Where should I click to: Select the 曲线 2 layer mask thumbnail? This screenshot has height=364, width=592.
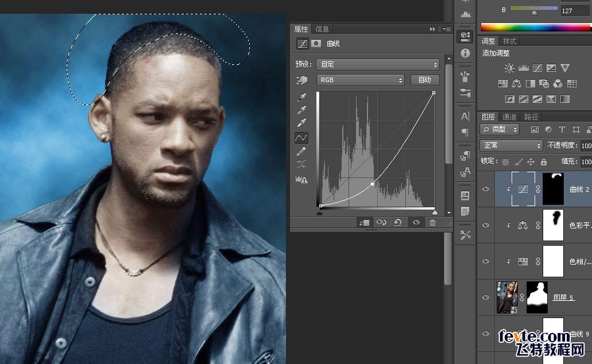click(553, 189)
